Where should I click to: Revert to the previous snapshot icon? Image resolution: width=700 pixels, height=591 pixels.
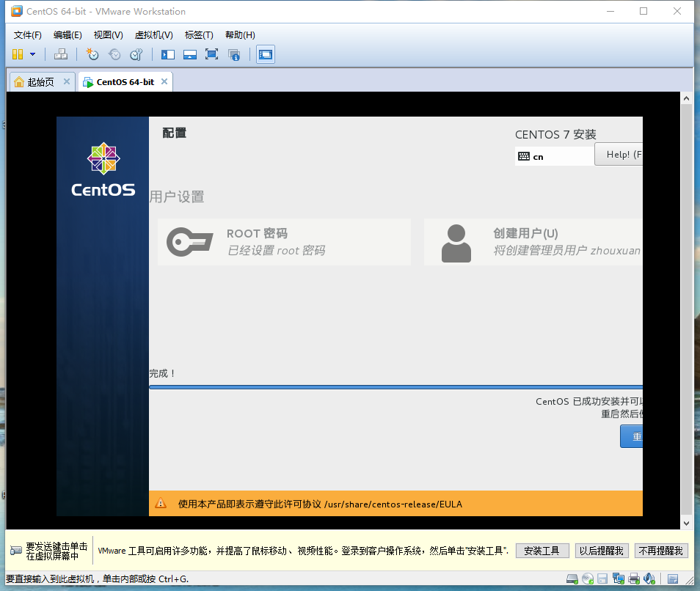[114, 54]
